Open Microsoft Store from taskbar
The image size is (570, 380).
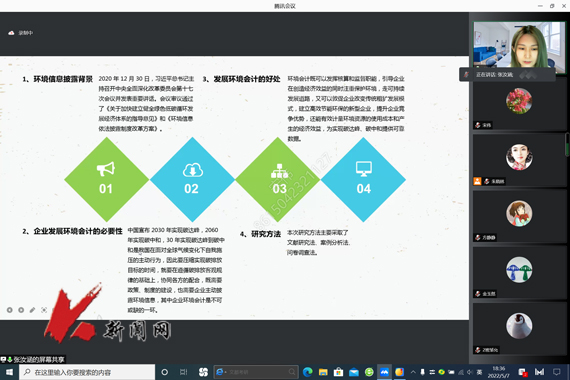tap(338, 372)
